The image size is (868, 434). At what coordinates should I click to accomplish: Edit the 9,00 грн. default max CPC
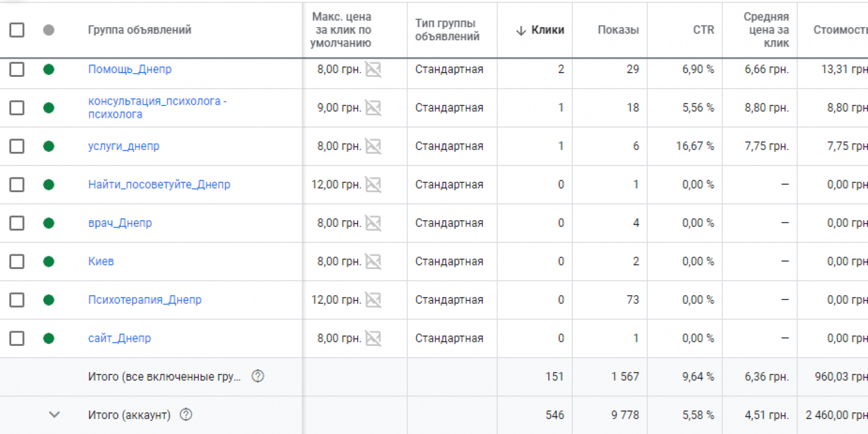[339, 108]
